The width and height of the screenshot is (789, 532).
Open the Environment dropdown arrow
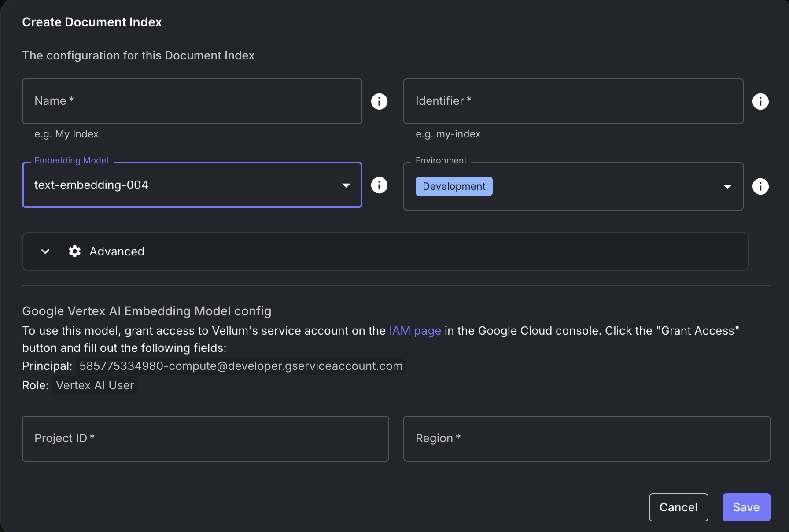pyautogui.click(x=727, y=187)
